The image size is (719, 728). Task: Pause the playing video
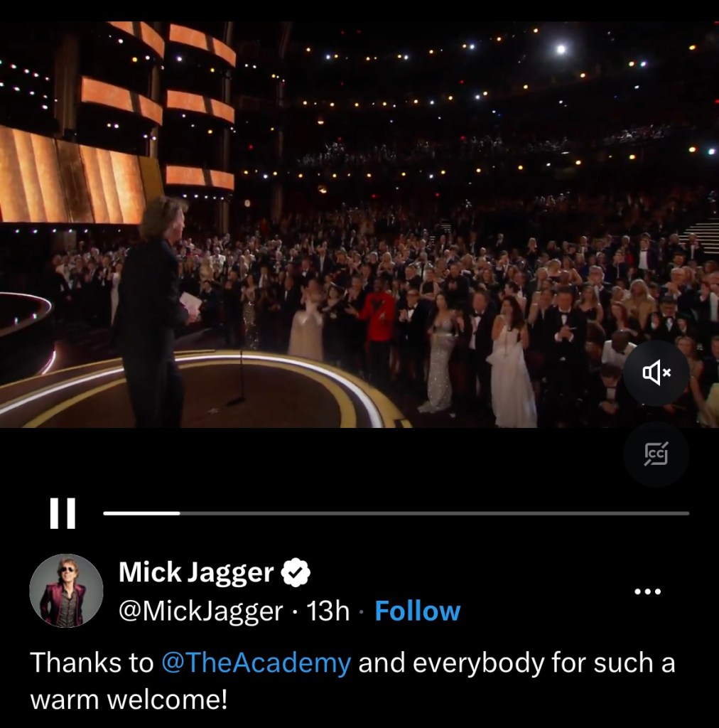63,513
